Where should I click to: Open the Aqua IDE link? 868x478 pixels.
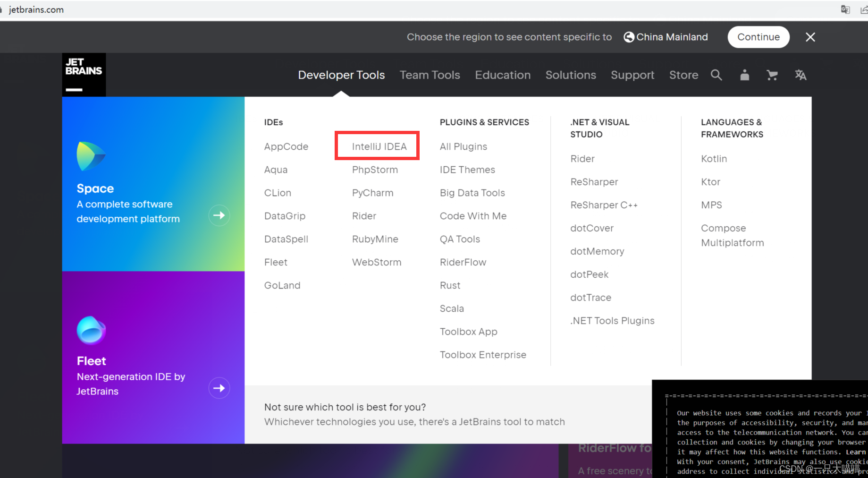tap(276, 170)
